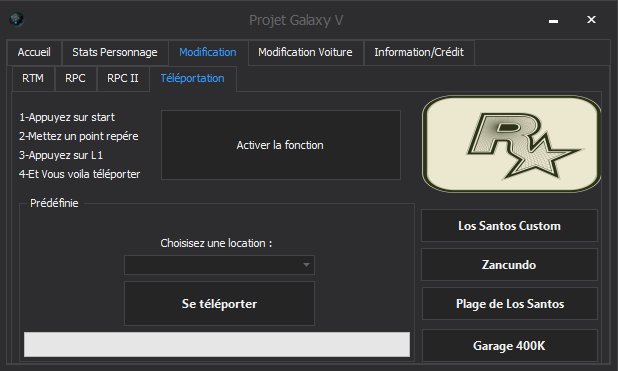
Task: Open the RPC sub-tab
Action: [75, 78]
